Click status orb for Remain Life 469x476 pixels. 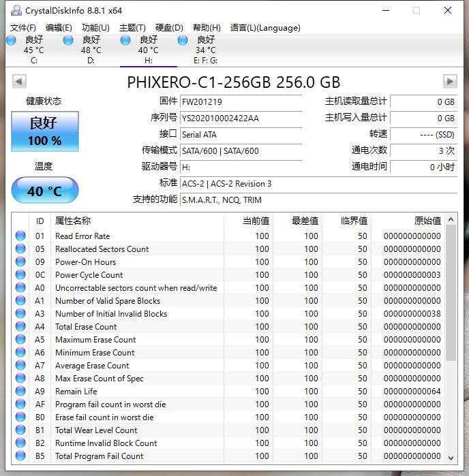(20, 391)
